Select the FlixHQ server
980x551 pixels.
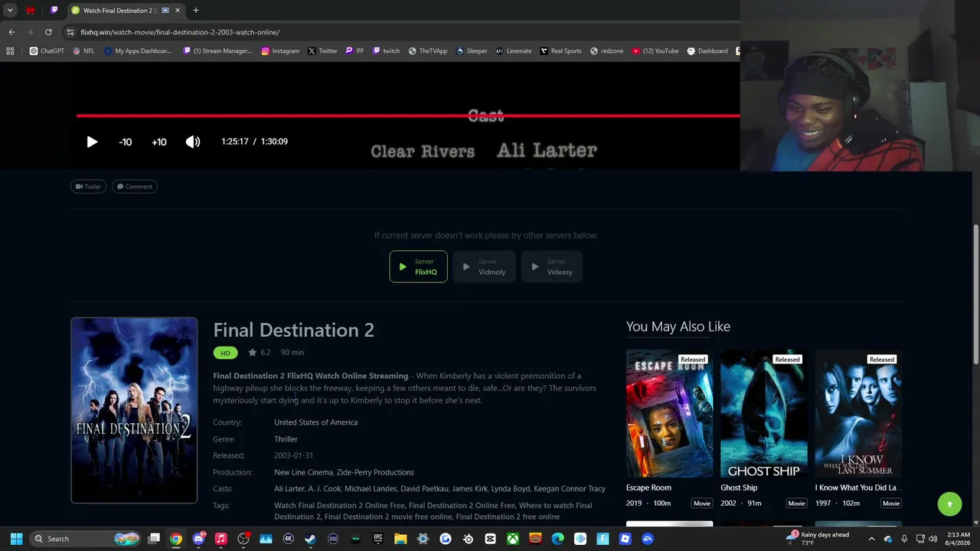418,266
